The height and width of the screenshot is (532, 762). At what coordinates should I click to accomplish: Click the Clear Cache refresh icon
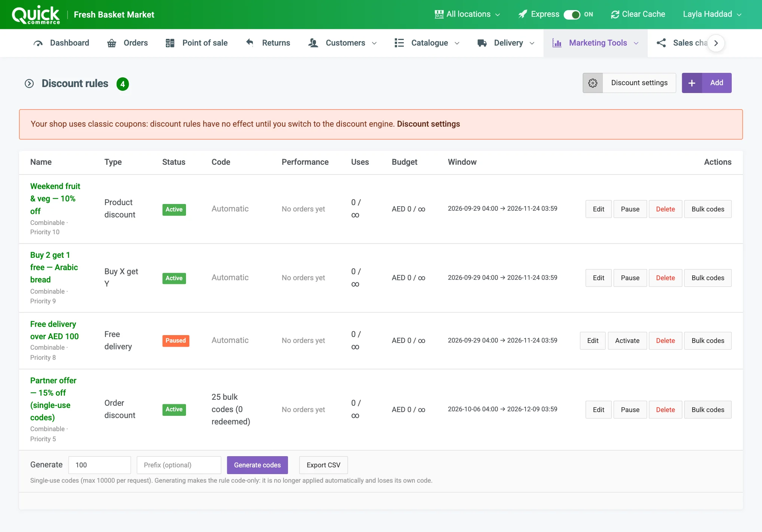click(615, 14)
